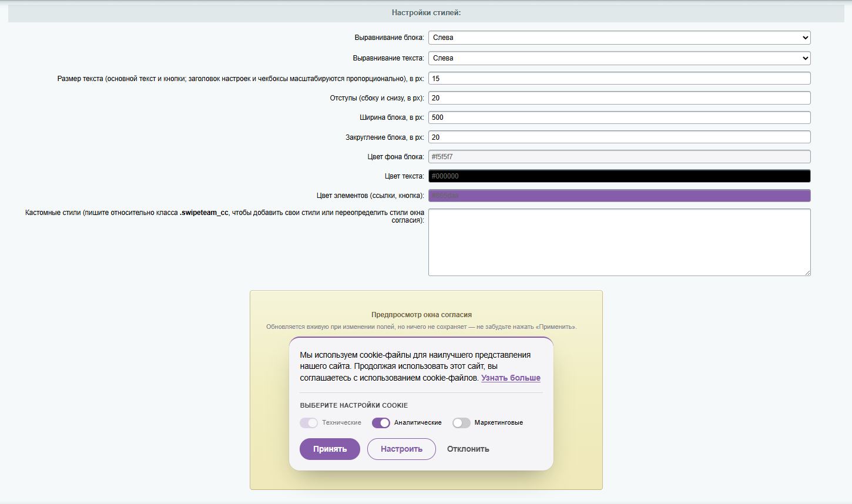Click the 'Обновляется вживую' preview hint
The width and height of the screenshot is (852, 504).
421,327
